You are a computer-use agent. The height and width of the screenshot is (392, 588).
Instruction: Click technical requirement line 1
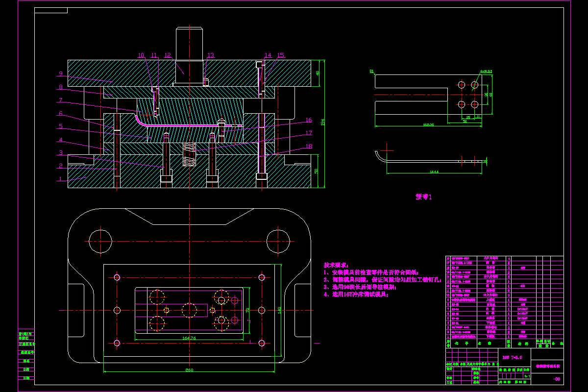pyautogui.click(x=371, y=271)
